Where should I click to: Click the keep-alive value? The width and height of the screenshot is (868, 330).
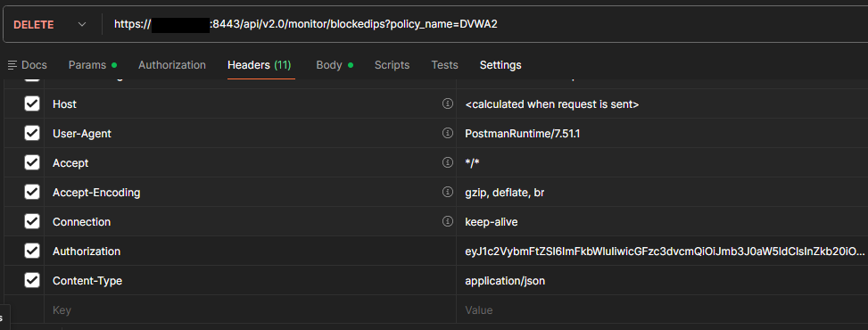click(492, 222)
